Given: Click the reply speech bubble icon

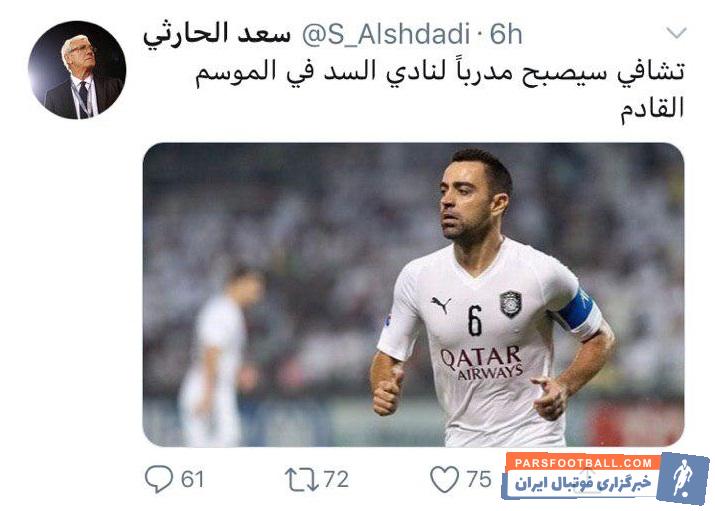Looking at the screenshot, I should click(x=159, y=479).
